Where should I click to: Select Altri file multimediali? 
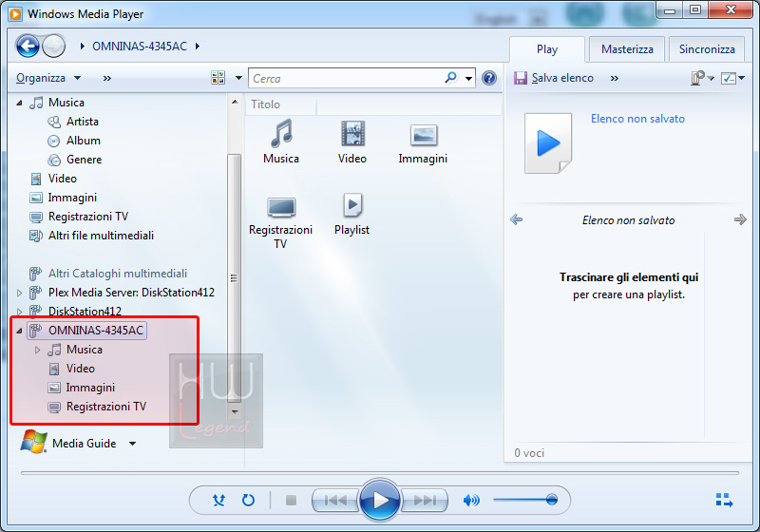click(x=101, y=236)
